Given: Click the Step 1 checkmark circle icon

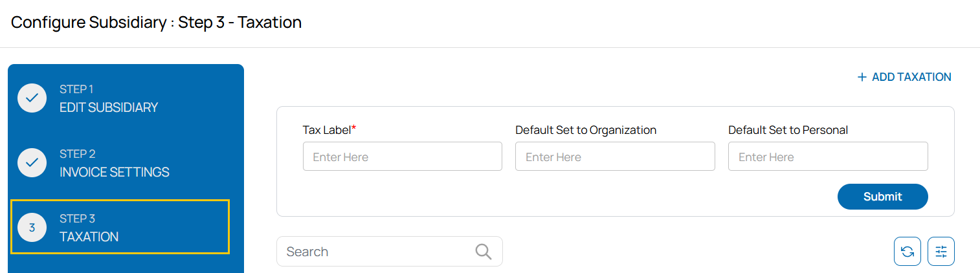Looking at the screenshot, I should [32, 98].
